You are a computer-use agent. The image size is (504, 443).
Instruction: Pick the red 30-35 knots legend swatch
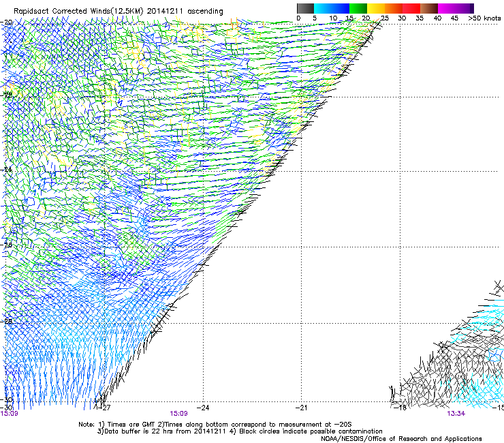point(411,8)
